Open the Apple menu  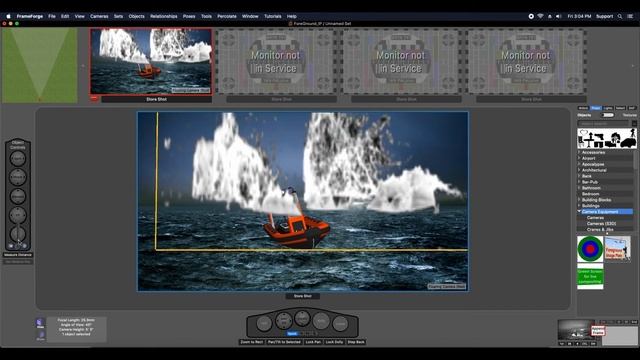(x=8, y=16)
